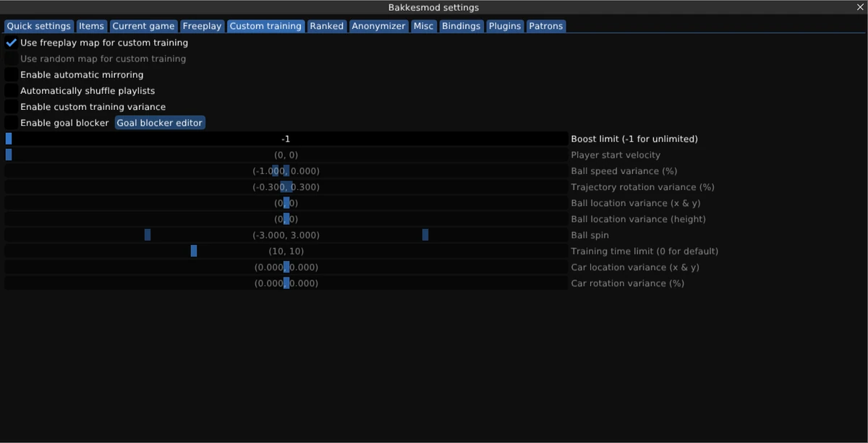Select the Plugins tab
The height and width of the screenshot is (443, 868).
[x=504, y=25]
